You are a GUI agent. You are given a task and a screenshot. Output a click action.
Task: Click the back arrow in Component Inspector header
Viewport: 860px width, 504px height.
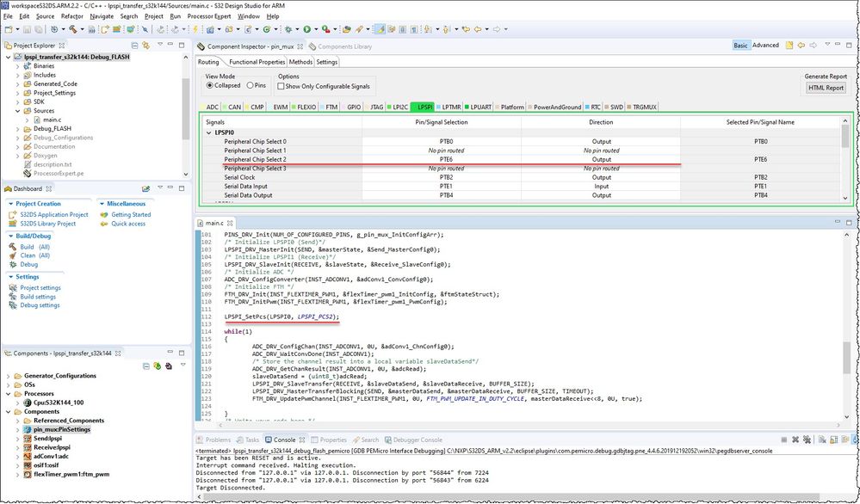(x=801, y=46)
